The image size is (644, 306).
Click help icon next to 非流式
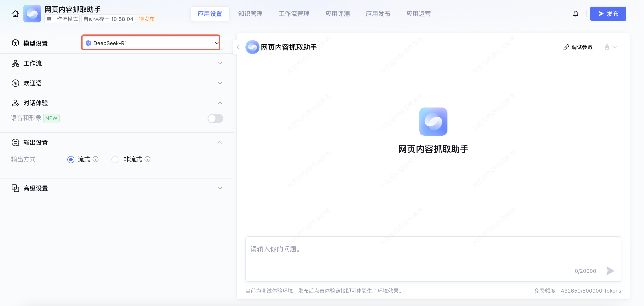tap(147, 159)
